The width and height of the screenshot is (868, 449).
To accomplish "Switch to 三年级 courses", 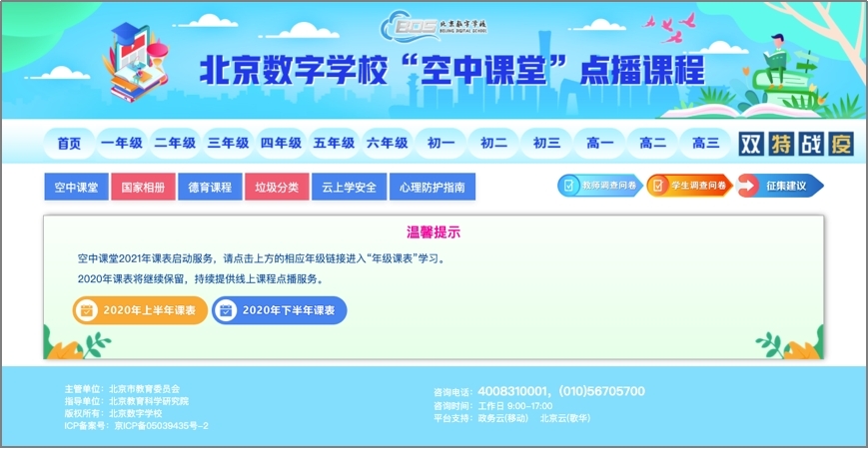I will pos(228,144).
